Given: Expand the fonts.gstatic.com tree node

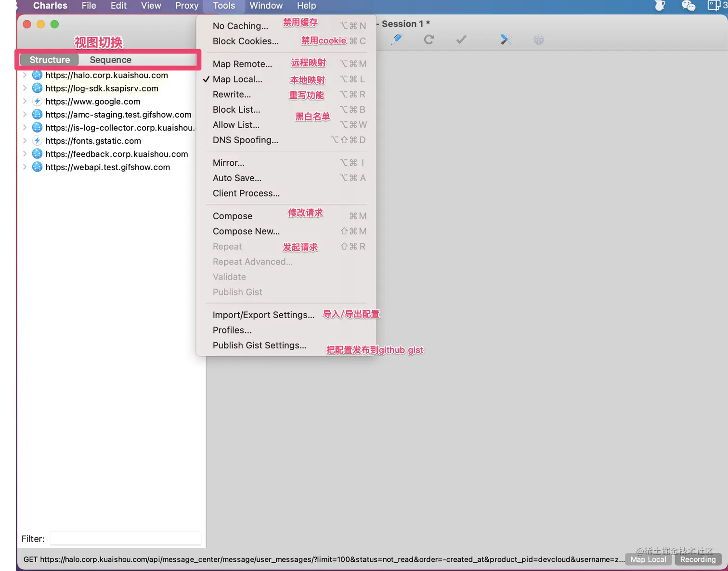Looking at the screenshot, I should click(25, 141).
